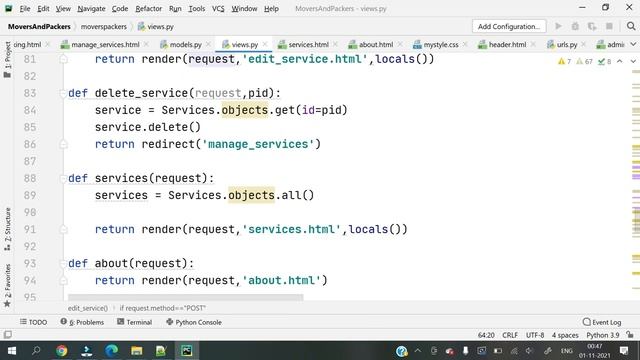
Task: Open the Structure tool window
Action: [x=7, y=229]
